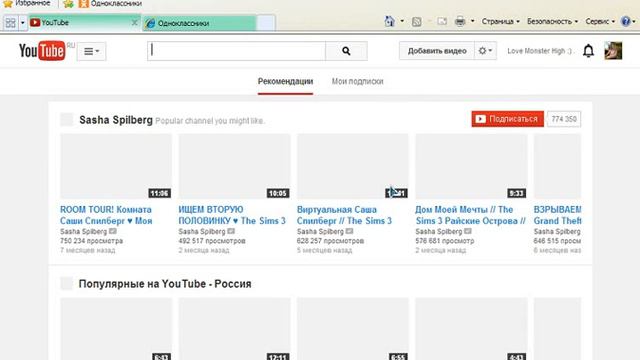The height and width of the screenshot is (360, 640).
Task: Open the Страница menu
Action: (500, 21)
